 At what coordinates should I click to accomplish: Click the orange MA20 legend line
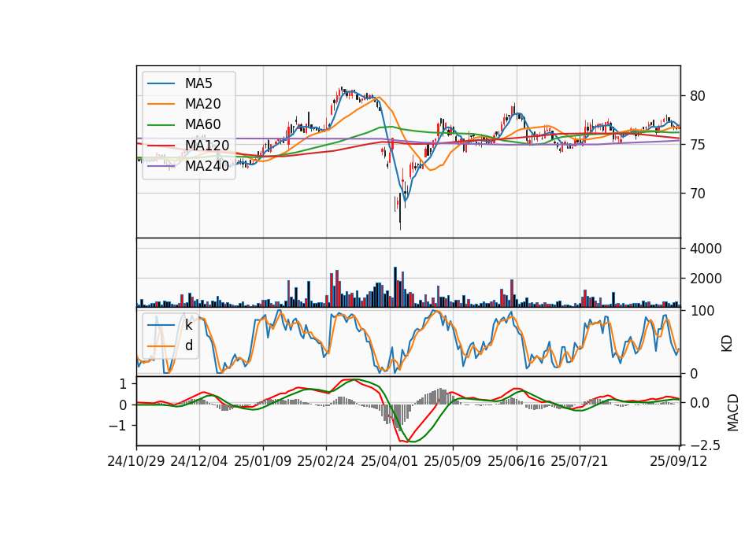pyautogui.click(x=161, y=104)
